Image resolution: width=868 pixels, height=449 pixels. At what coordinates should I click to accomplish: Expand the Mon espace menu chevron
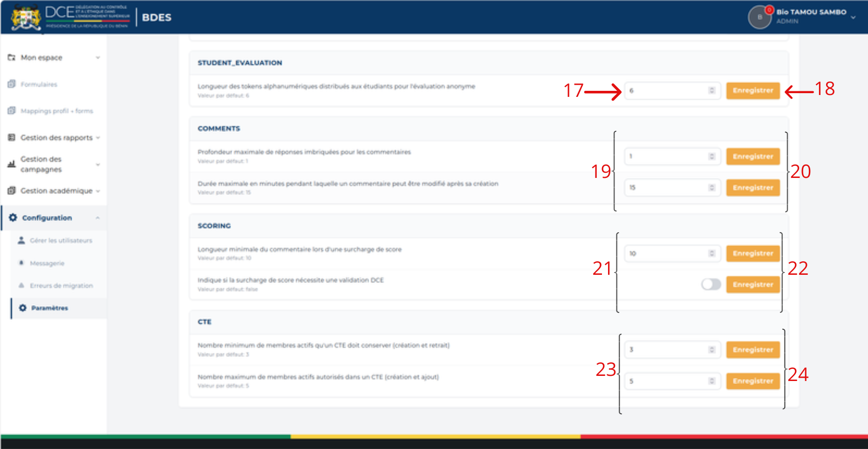click(98, 58)
